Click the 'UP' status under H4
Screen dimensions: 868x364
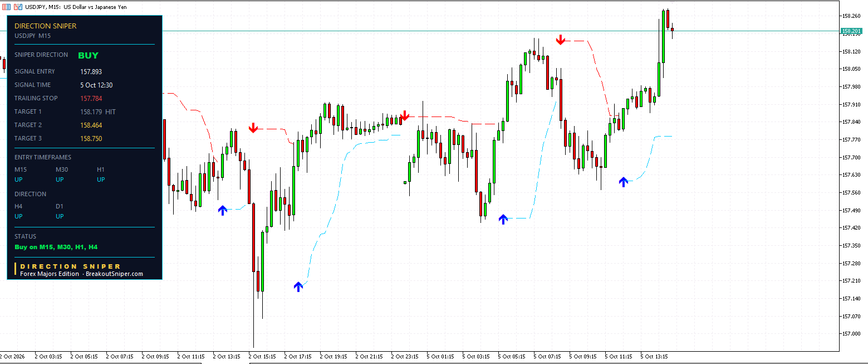[19, 216]
